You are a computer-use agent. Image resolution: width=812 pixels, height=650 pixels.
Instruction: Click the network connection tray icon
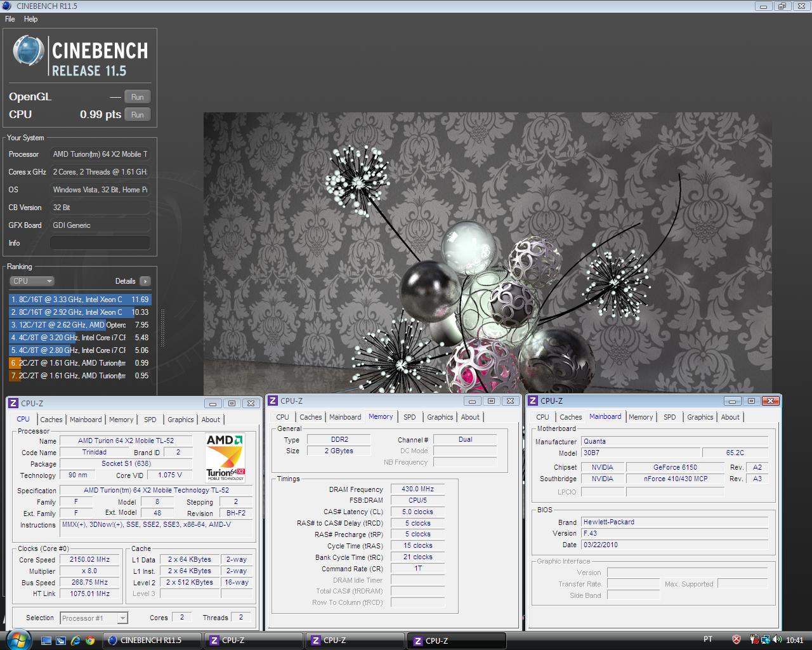pos(766,640)
